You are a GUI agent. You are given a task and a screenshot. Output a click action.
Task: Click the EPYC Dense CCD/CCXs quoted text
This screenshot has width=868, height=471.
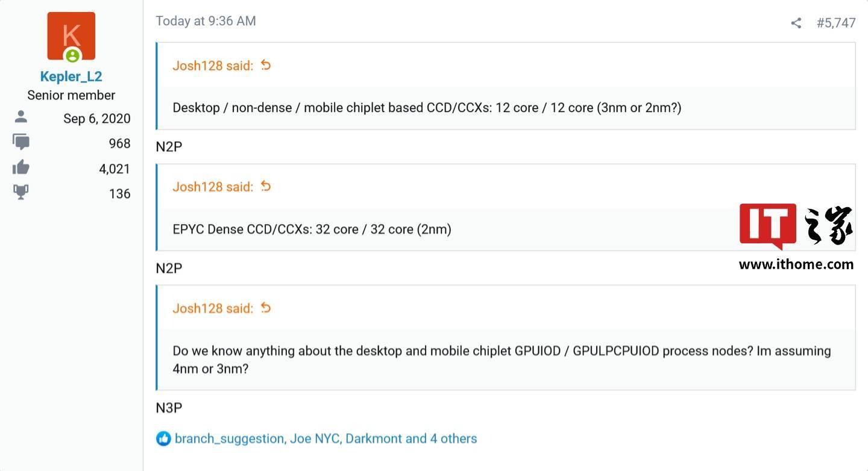312,229
